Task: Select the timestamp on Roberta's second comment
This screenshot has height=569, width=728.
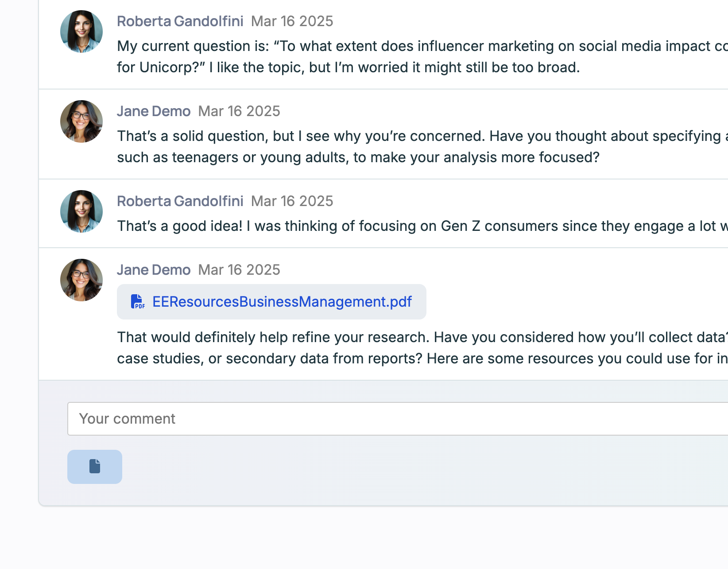Action: [292, 201]
